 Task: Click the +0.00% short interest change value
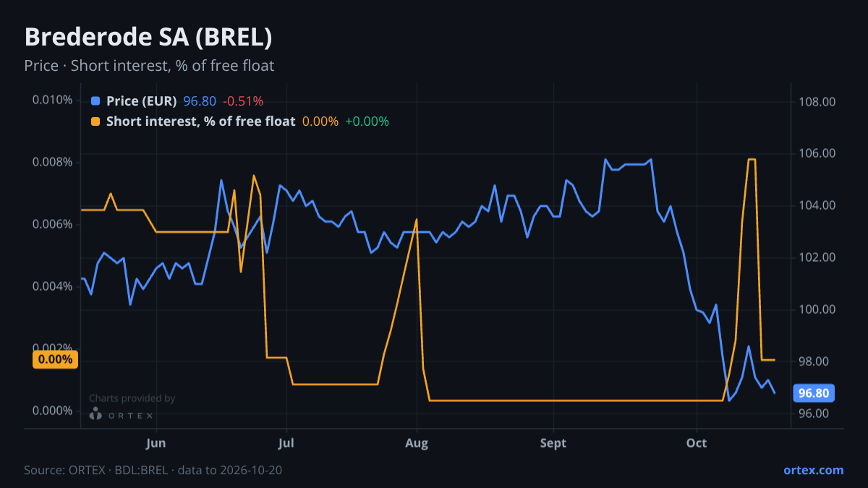[x=367, y=121]
